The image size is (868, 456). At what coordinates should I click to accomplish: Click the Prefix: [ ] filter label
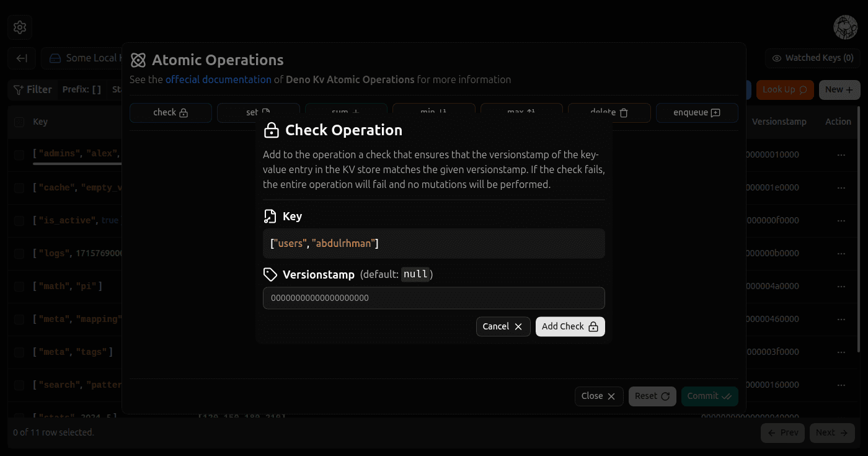pyautogui.click(x=82, y=90)
